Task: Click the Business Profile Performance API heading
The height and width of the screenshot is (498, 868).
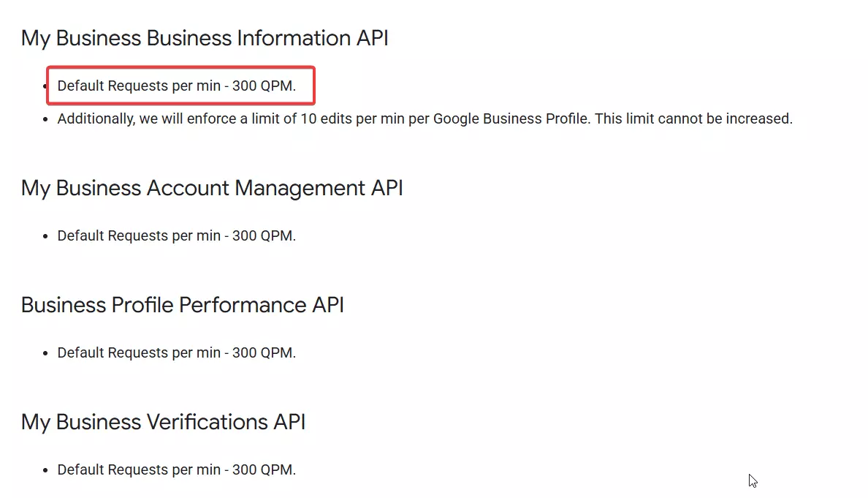Action: 182,305
